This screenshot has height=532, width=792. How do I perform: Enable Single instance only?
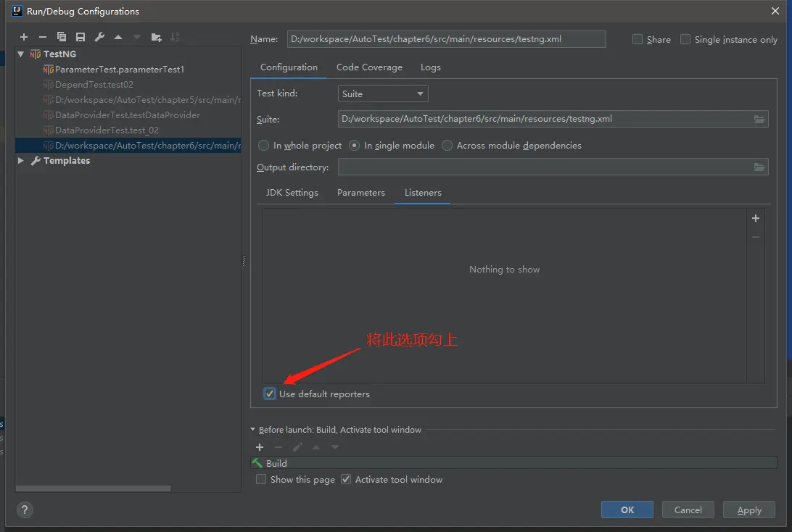[x=685, y=39]
